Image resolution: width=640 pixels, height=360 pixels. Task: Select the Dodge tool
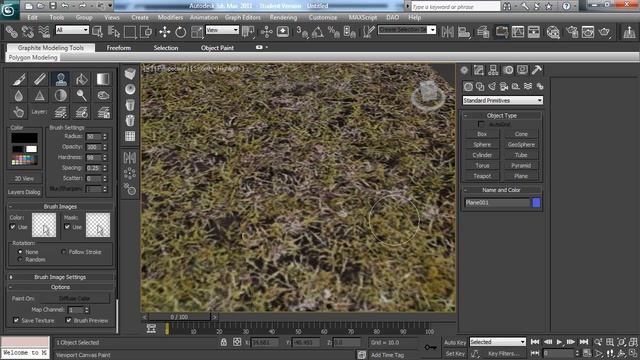82,96
